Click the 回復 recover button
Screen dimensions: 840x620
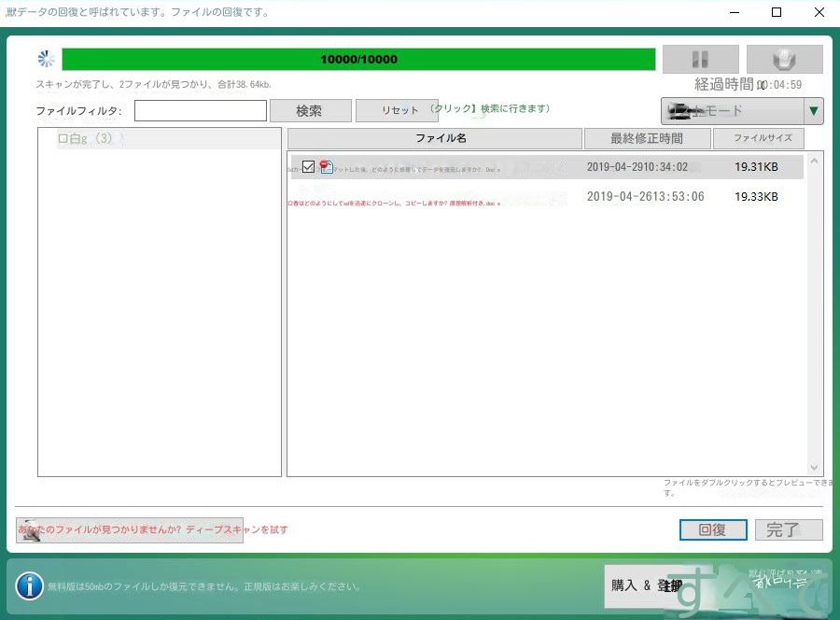[712, 529]
